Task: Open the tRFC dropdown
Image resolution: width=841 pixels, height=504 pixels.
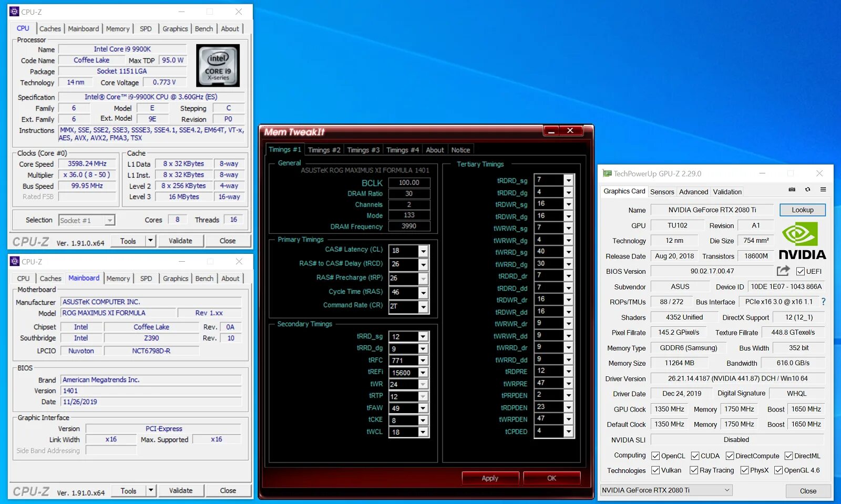Action: [423, 361]
